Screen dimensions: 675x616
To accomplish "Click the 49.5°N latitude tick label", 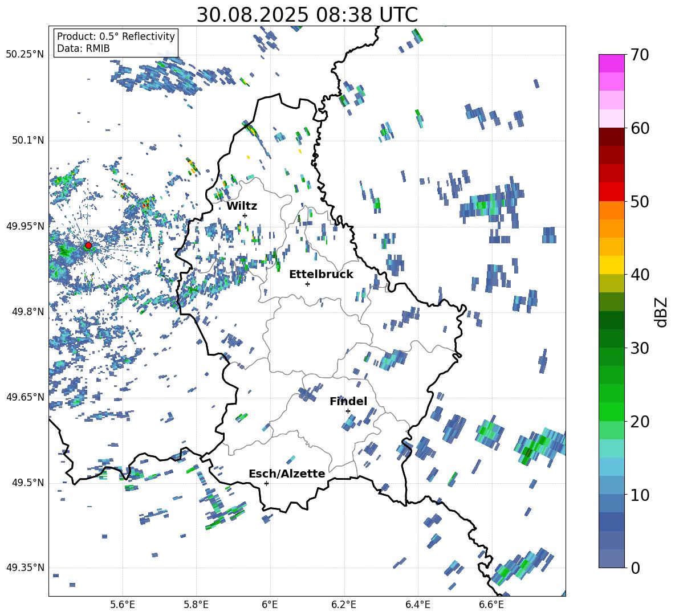I will pyautogui.click(x=28, y=483).
